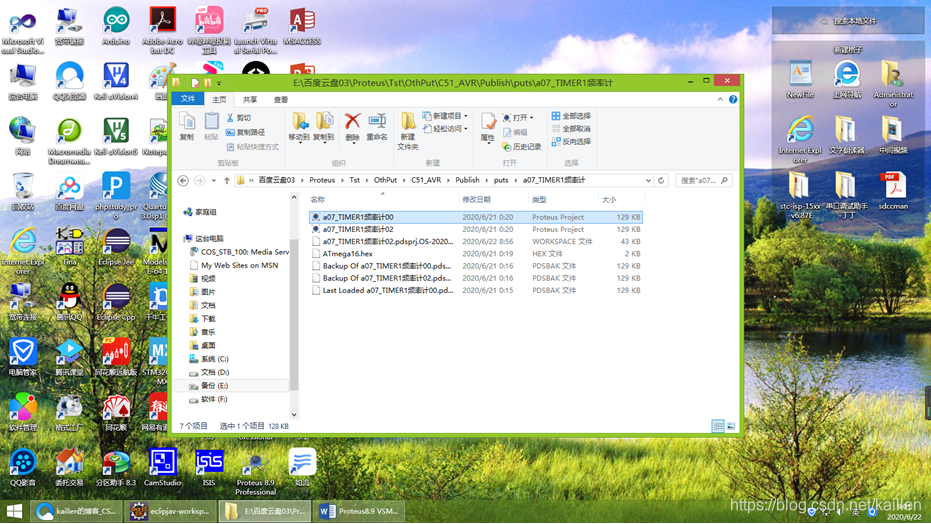Viewport: 931px width, 524px height.
Task: Open the address bar history dropdown arrow
Action: coord(648,181)
